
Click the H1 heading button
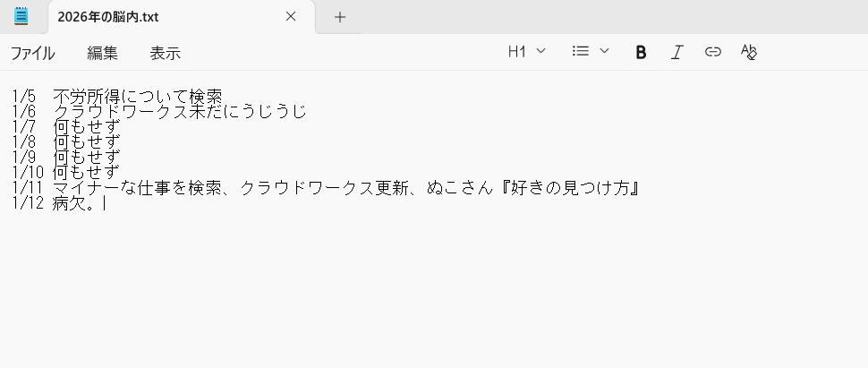pyautogui.click(x=516, y=52)
